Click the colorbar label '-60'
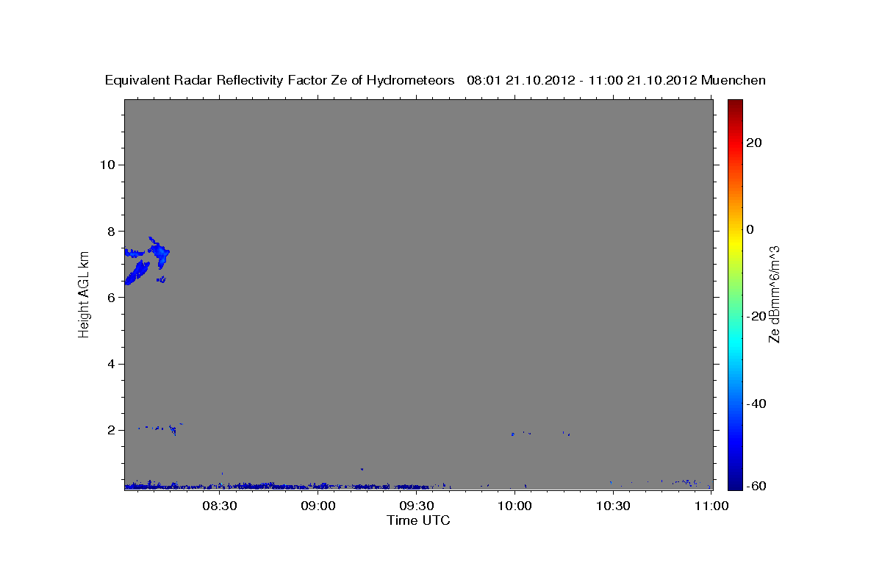This screenshot has height=588, width=882. (x=756, y=486)
